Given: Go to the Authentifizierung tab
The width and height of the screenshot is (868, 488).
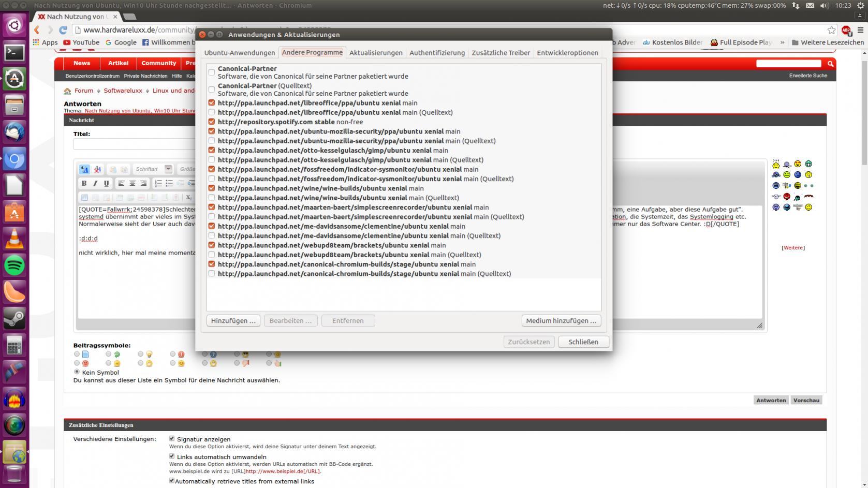Looking at the screenshot, I should click(437, 53).
